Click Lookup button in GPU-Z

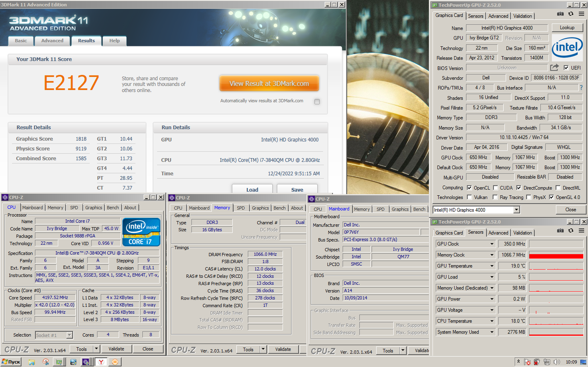tap(567, 28)
